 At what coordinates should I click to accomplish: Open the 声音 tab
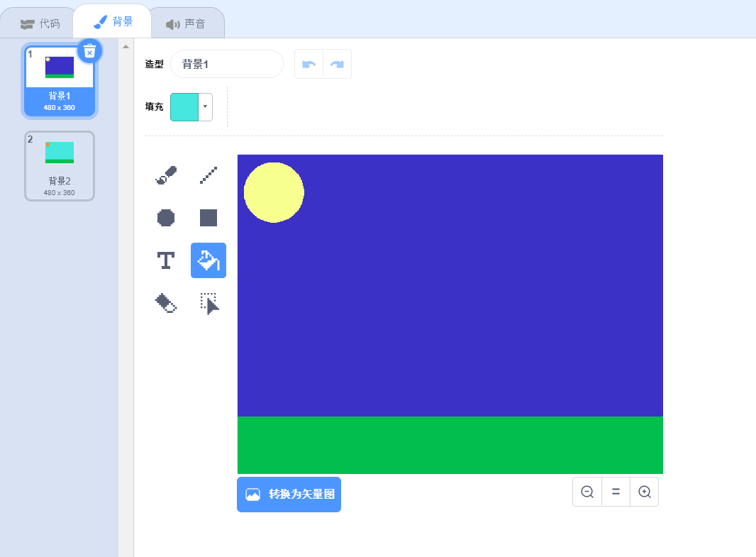187,22
